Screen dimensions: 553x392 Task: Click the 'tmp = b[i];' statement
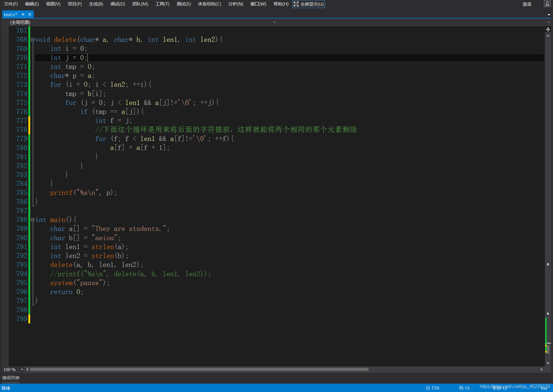coord(86,94)
